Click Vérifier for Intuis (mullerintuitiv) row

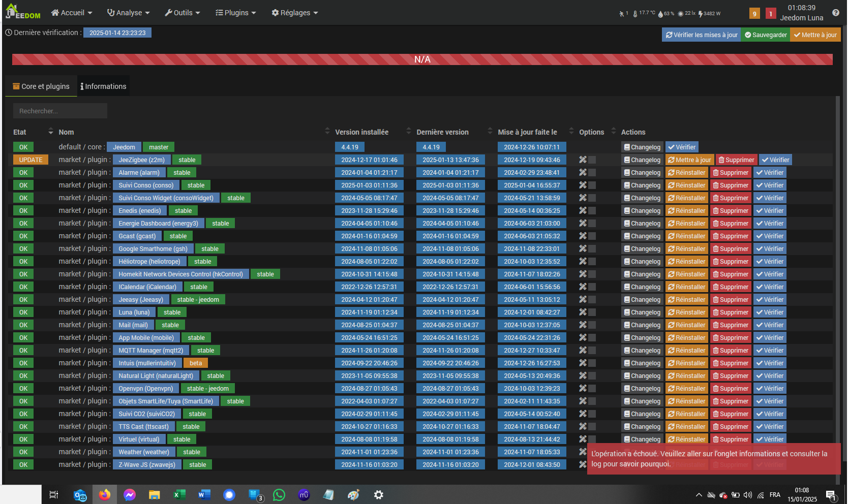tap(770, 363)
